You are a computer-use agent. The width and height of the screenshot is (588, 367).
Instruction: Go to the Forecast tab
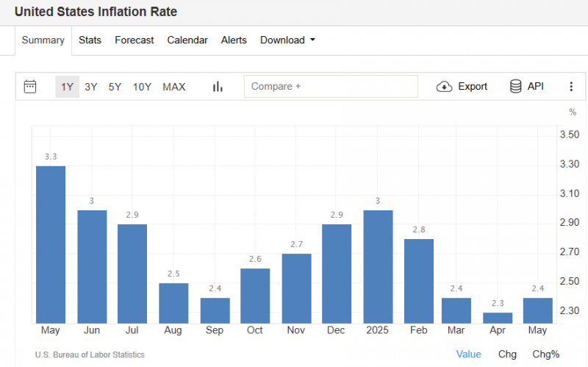tap(135, 40)
